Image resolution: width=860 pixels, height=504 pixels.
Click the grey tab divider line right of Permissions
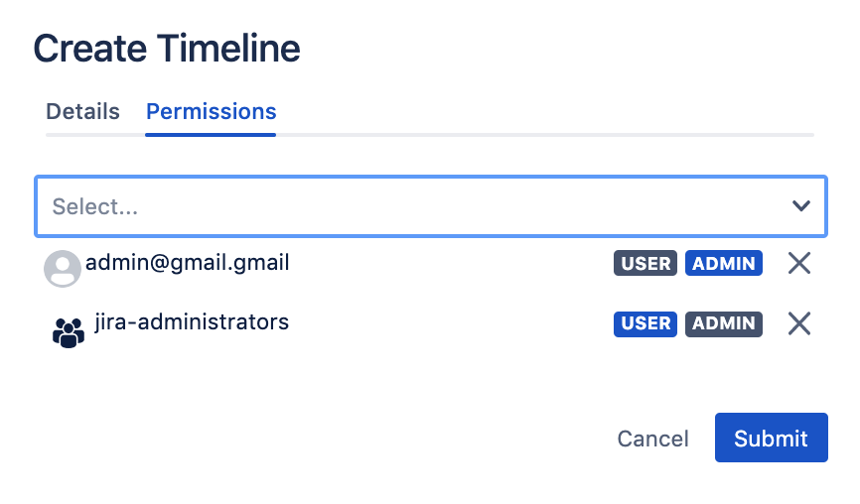(544, 134)
